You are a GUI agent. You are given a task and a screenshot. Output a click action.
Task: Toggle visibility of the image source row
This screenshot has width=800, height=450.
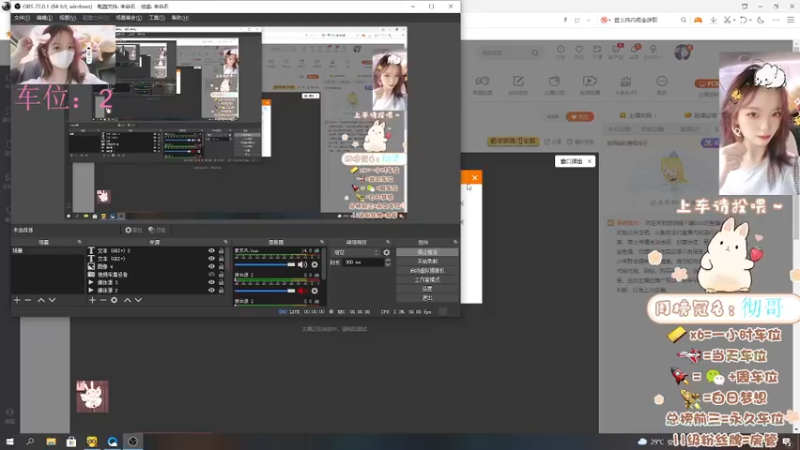pos(211,266)
